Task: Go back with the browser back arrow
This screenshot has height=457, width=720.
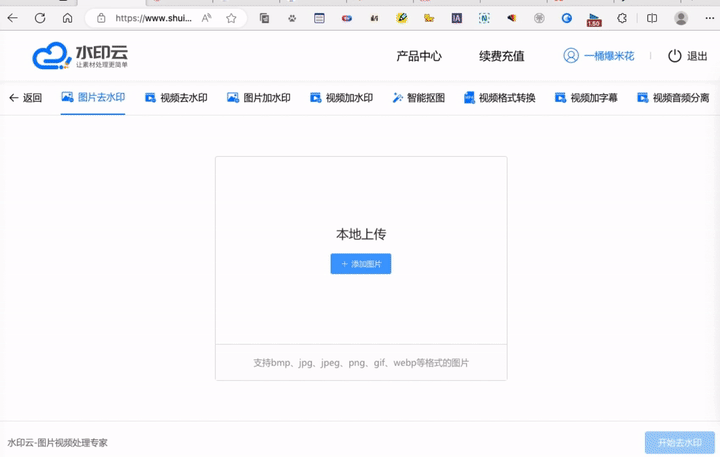Action: [12, 18]
